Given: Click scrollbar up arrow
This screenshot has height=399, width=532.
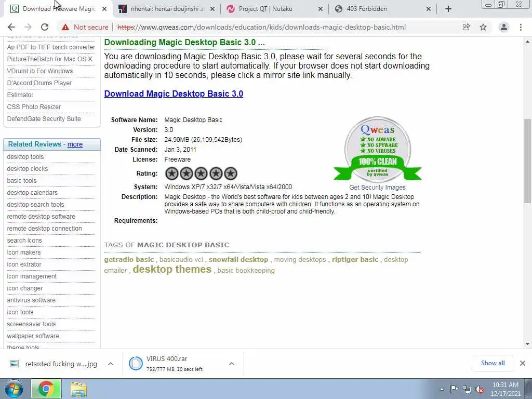Looking at the screenshot, I should point(527,42).
